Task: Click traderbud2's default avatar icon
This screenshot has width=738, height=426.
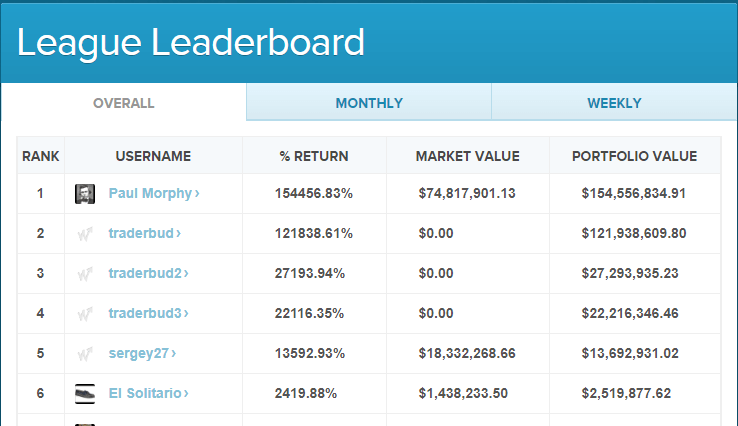Action: pyautogui.click(x=85, y=274)
